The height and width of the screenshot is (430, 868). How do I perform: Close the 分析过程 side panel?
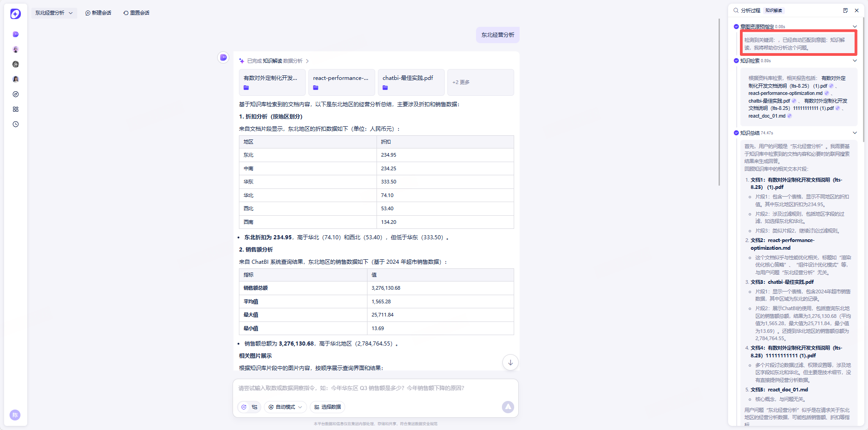[857, 10]
